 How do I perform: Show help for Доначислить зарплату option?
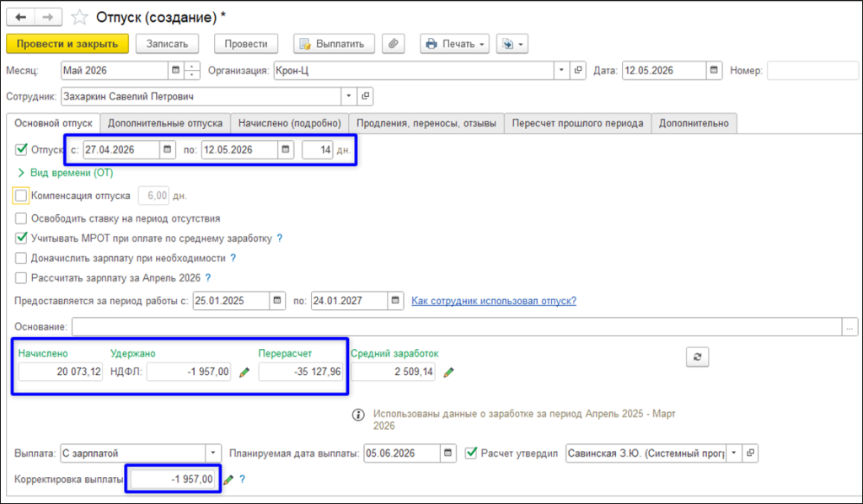233,258
